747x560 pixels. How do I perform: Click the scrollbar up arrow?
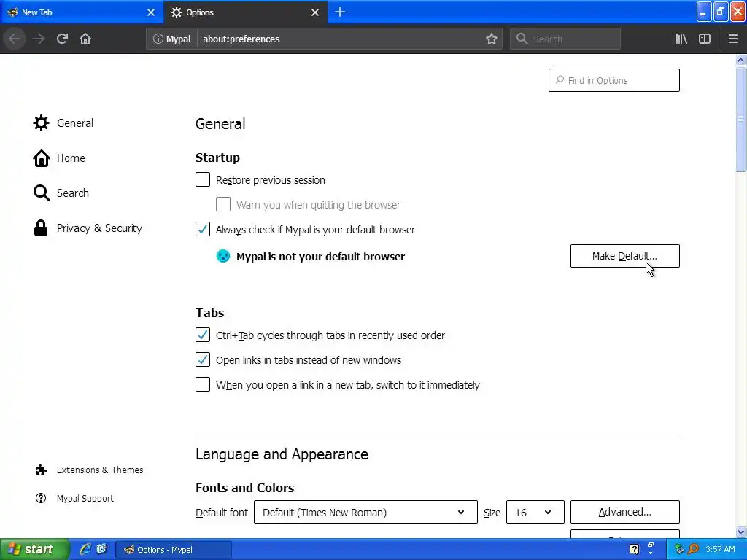(740, 60)
